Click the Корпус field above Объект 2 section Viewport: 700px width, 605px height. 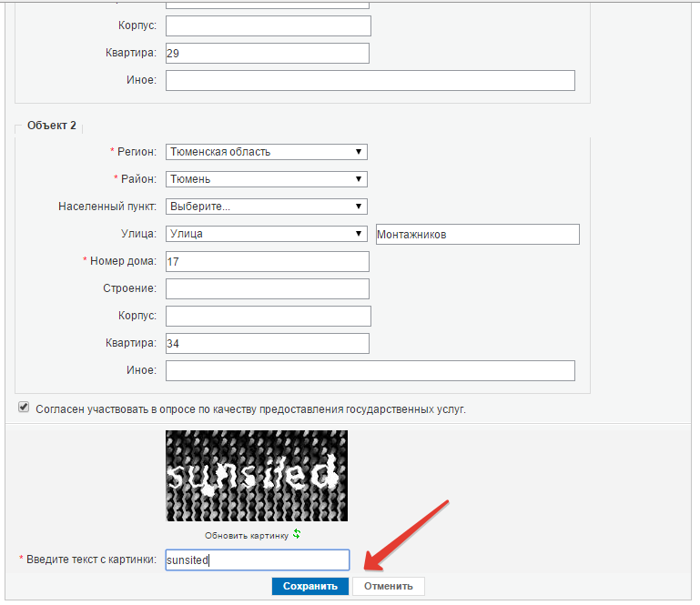click(x=269, y=25)
